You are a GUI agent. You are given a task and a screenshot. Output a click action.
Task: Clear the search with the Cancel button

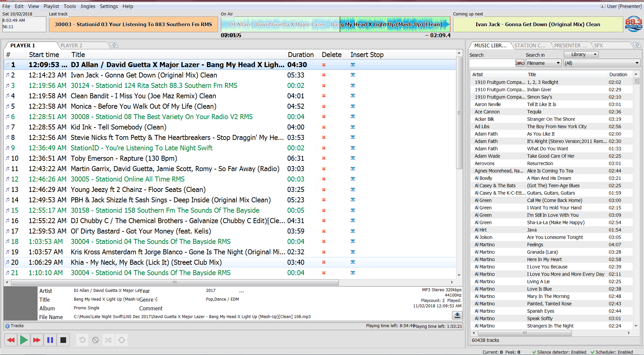(x=520, y=63)
